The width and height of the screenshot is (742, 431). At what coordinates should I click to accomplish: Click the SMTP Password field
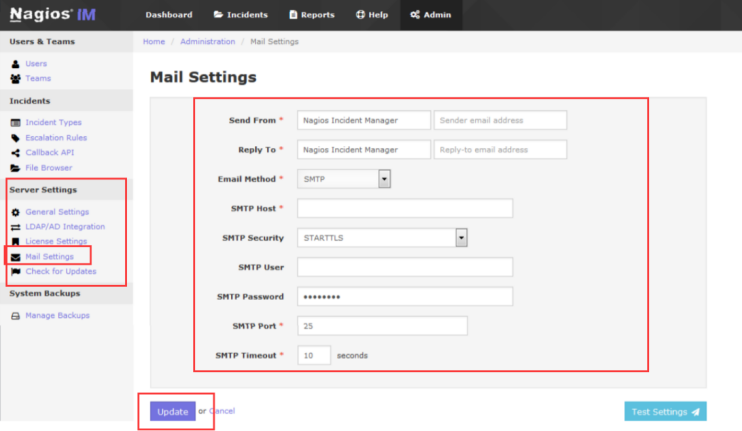click(x=405, y=297)
